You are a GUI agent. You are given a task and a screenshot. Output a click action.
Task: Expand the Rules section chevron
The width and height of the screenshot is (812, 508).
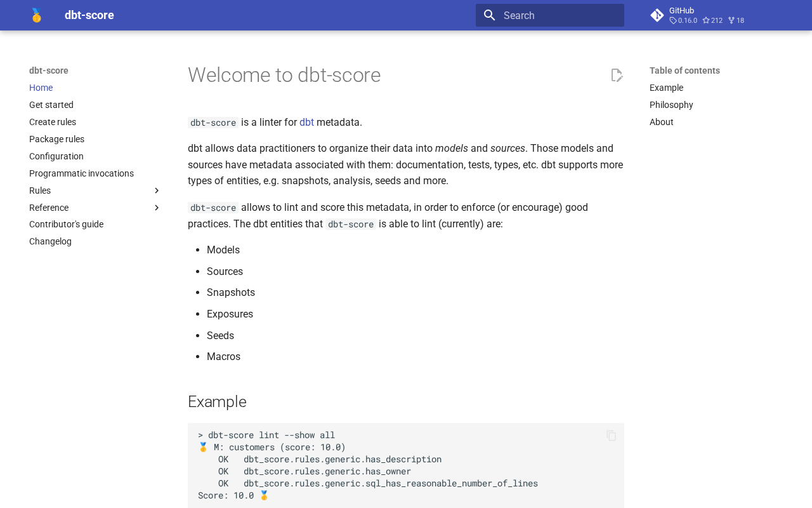(x=157, y=190)
